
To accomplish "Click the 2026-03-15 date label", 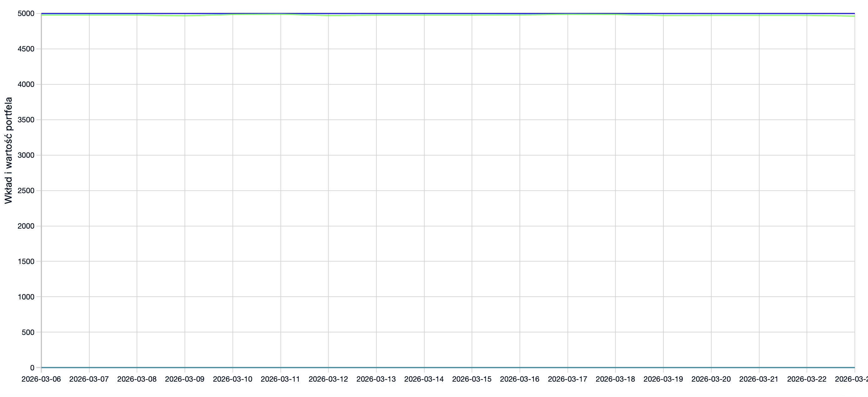I will [472, 379].
